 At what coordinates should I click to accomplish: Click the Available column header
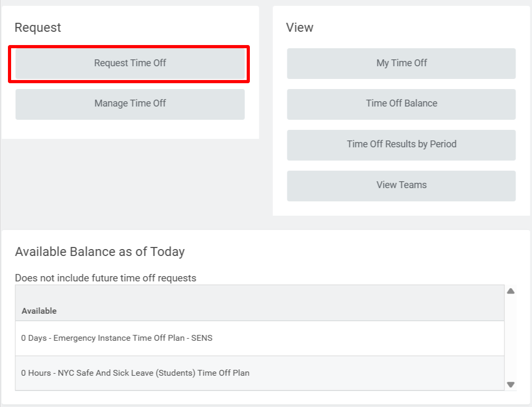(x=39, y=311)
